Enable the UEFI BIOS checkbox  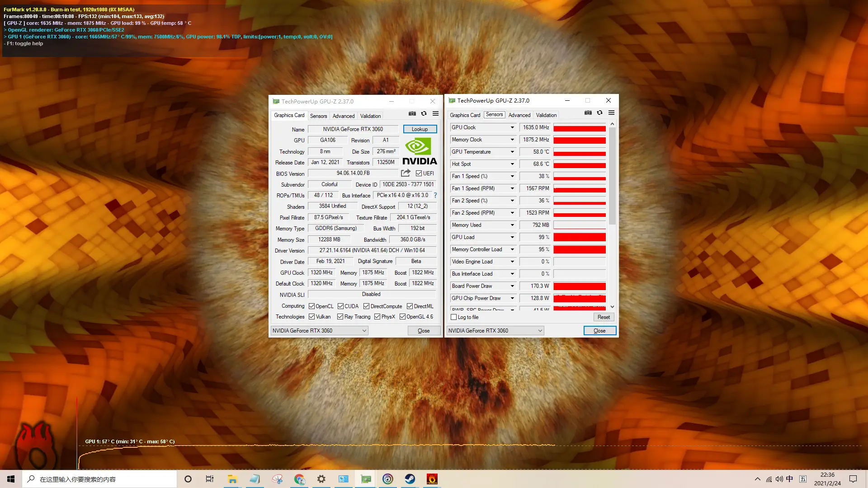pyautogui.click(x=418, y=174)
